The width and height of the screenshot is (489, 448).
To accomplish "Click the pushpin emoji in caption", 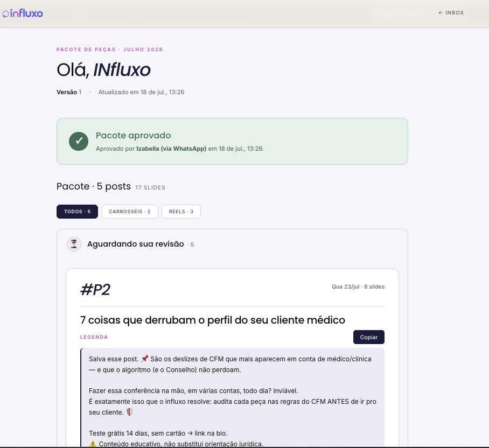I will click(144, 359).
